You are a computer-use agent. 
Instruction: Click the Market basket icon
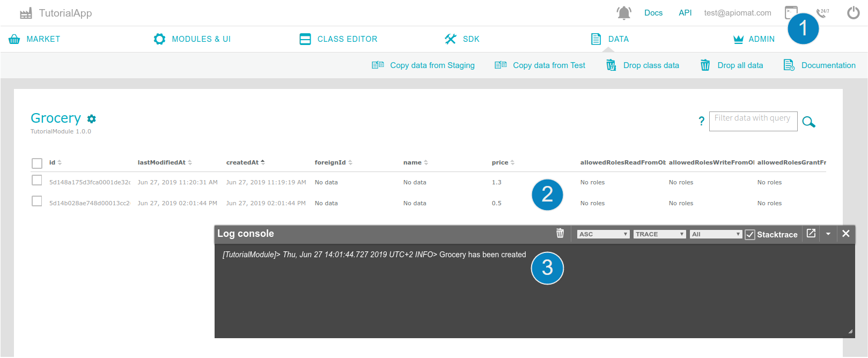14,39
